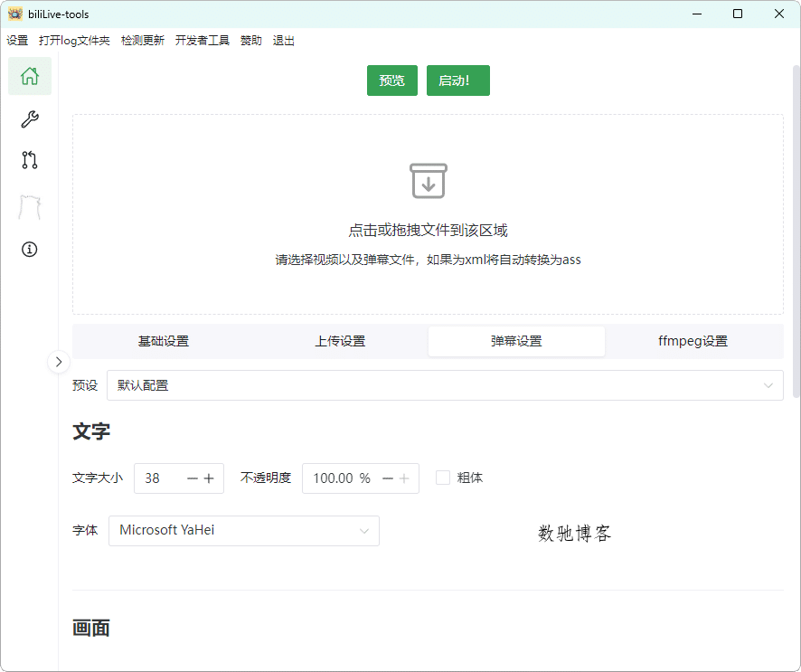Increase 不透明度 with the plus button

405,478
